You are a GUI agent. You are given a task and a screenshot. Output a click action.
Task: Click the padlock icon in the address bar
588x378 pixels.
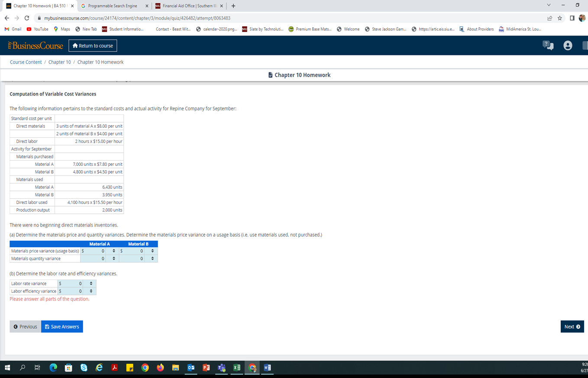pos(39,19)
